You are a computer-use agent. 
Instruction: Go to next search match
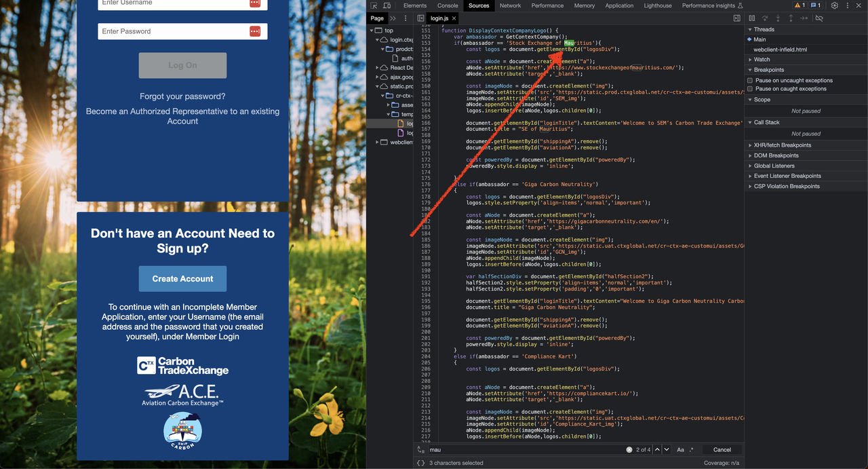coord(667,449)
